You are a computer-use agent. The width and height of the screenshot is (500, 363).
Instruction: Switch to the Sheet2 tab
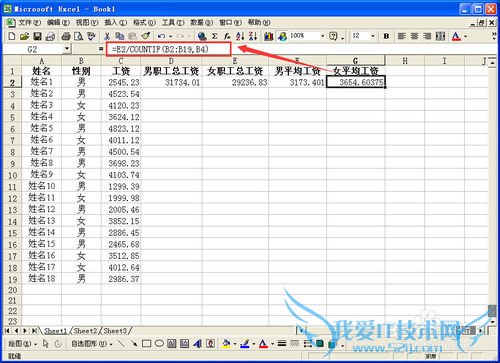coord(85,331)
